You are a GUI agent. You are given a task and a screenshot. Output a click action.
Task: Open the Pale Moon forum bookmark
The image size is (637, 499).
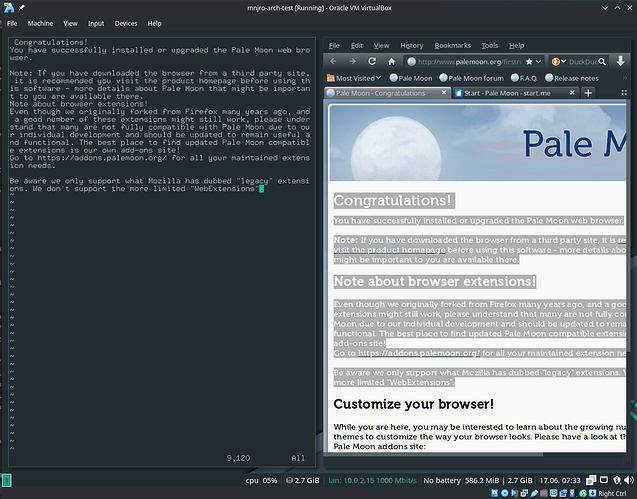[472, 78]
